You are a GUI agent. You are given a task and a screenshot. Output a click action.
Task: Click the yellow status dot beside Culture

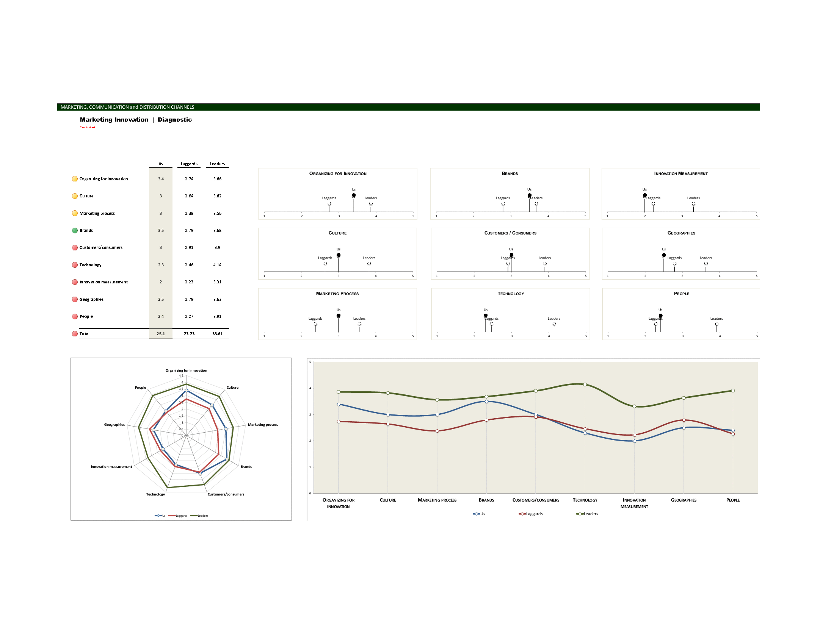coord(75,196)
